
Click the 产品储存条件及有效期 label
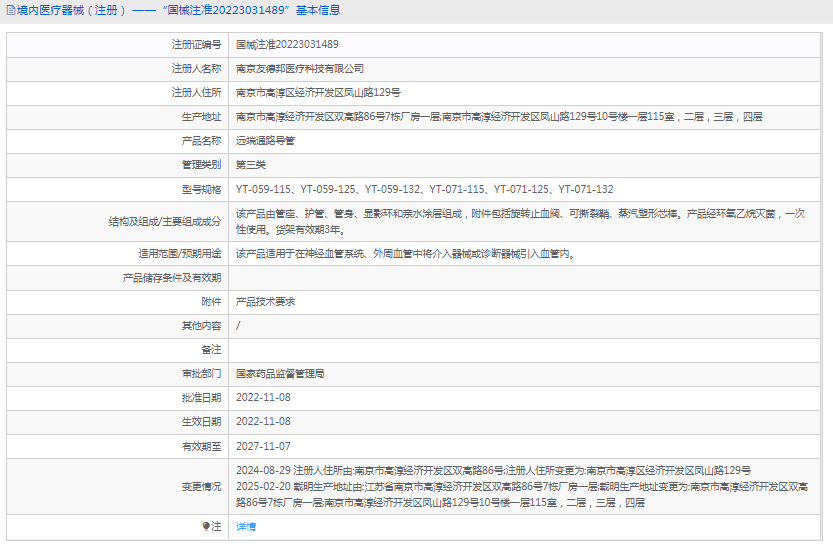pos(172,278)
